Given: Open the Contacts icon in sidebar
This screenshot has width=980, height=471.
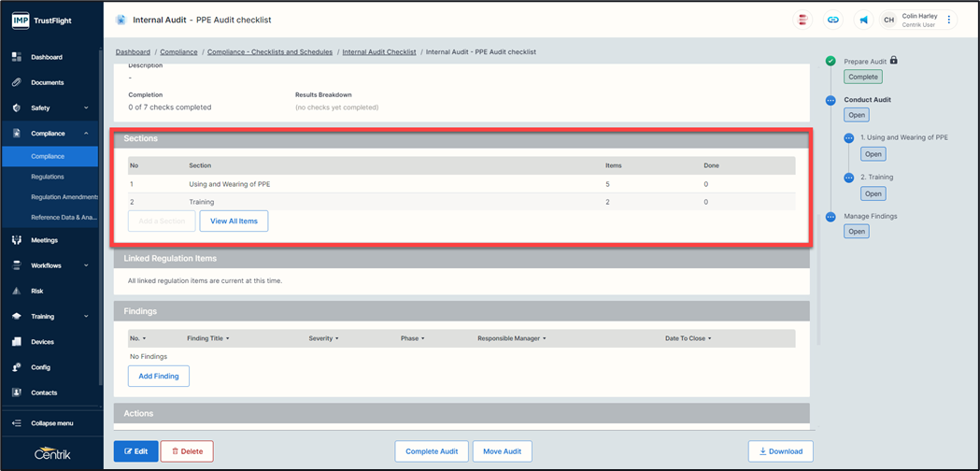Looking at the screenshot, I should [17, 392].
